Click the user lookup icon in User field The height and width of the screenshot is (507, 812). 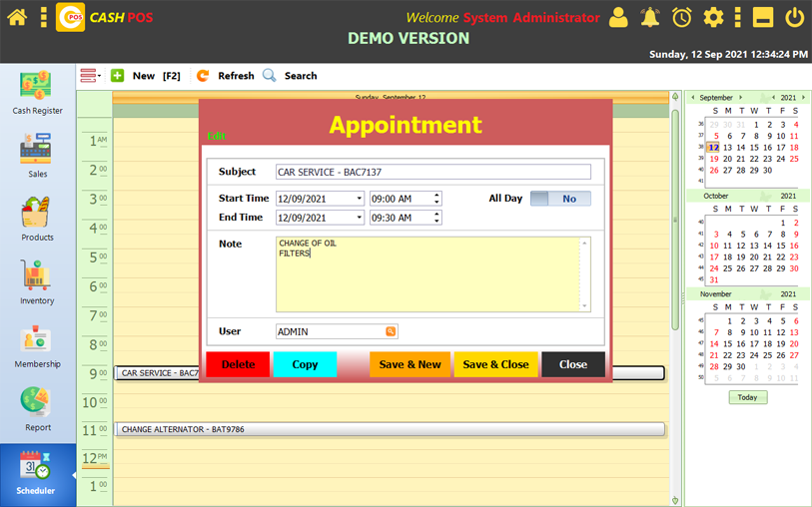(391, 331)
